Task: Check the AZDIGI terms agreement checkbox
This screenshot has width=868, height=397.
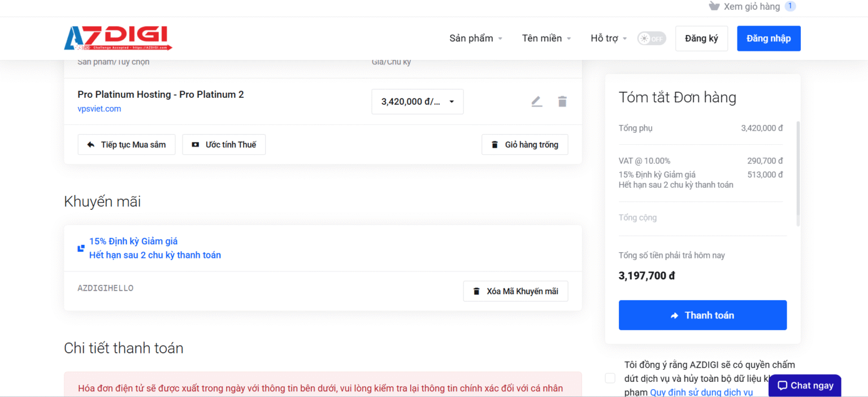Action: click(610, 378)
